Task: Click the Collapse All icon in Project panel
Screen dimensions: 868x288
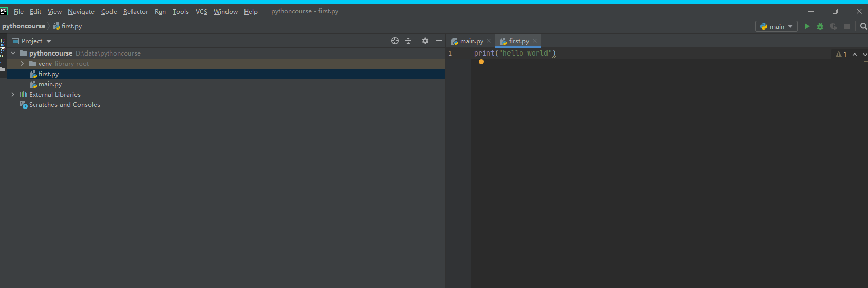Action: [x=408, y=41]
